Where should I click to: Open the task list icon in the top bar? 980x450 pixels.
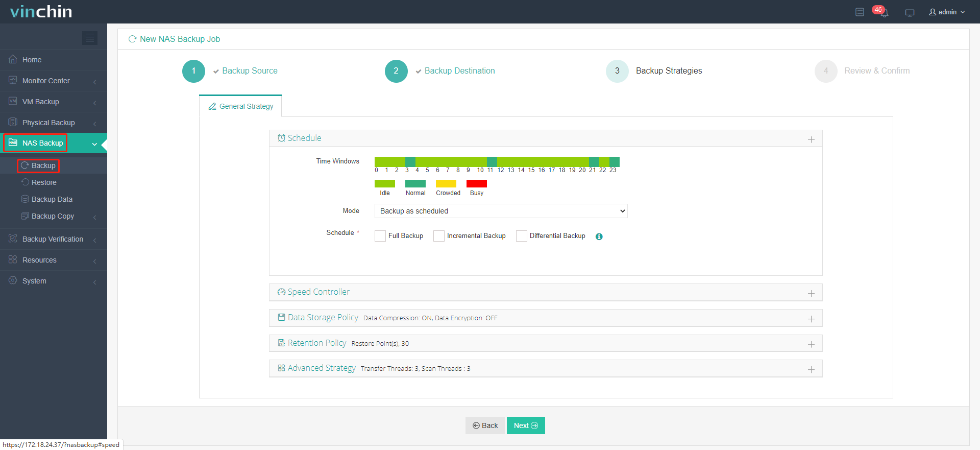coord(860,12)
